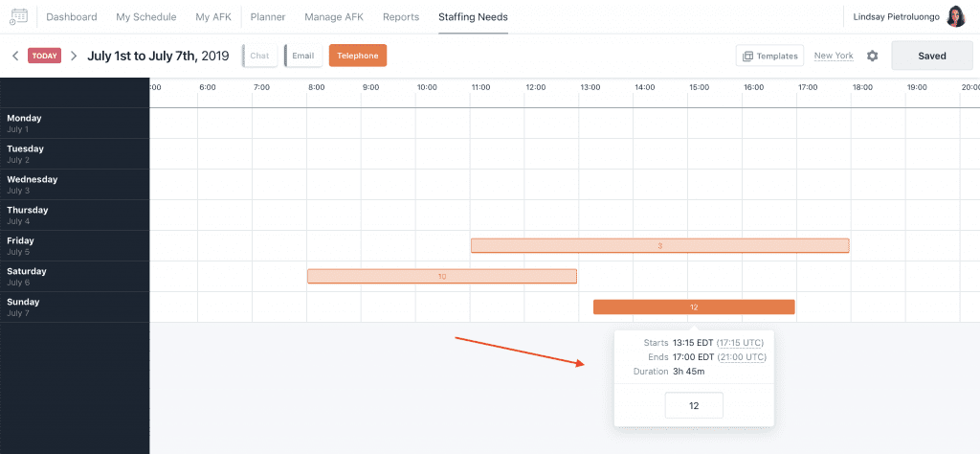Image resolution: width=980 pixels, height=454 pixels.
Task: Open Lindsay Pietroluongo user menu
Action: pos(894,16)
